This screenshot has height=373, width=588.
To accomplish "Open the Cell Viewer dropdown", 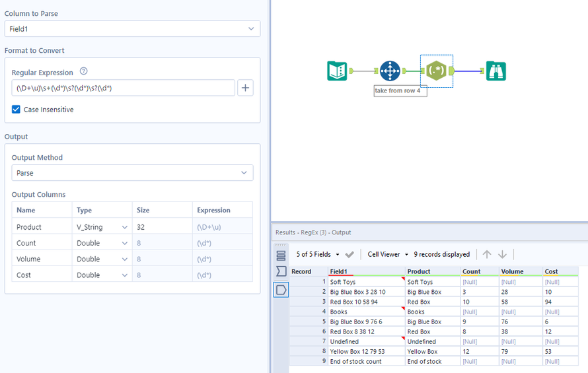I will (388, 255).
